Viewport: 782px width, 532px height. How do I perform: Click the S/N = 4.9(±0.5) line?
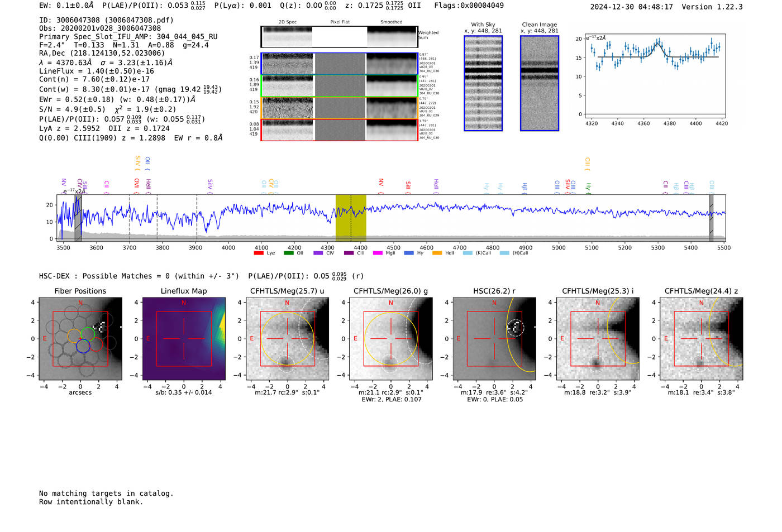[72, 109]
